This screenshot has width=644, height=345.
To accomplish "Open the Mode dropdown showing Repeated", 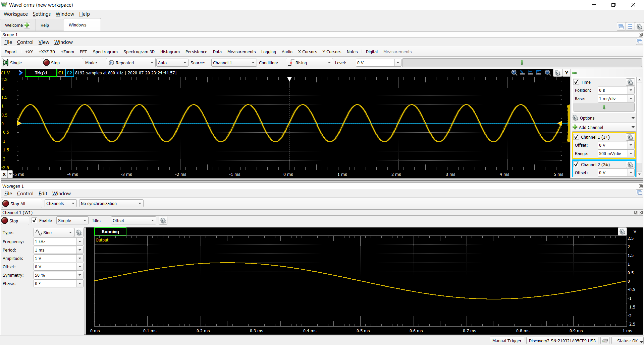I will coord(130,63).
